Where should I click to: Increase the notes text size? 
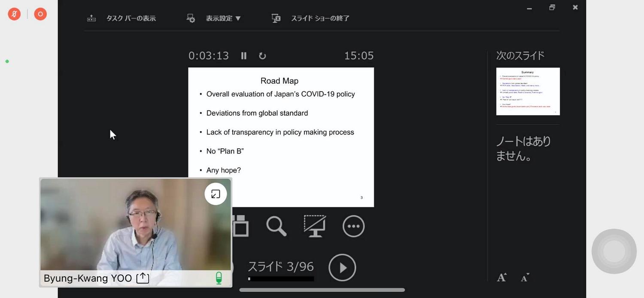pyautogui.click(x=502, y=277)
